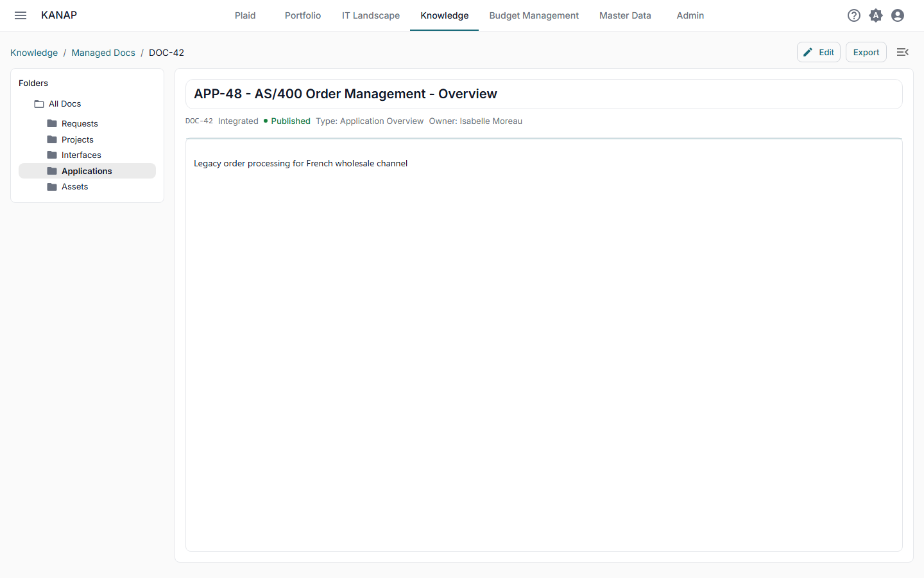
Task: Open the hamburger navigation menu
Action: (x=21, y=15)
